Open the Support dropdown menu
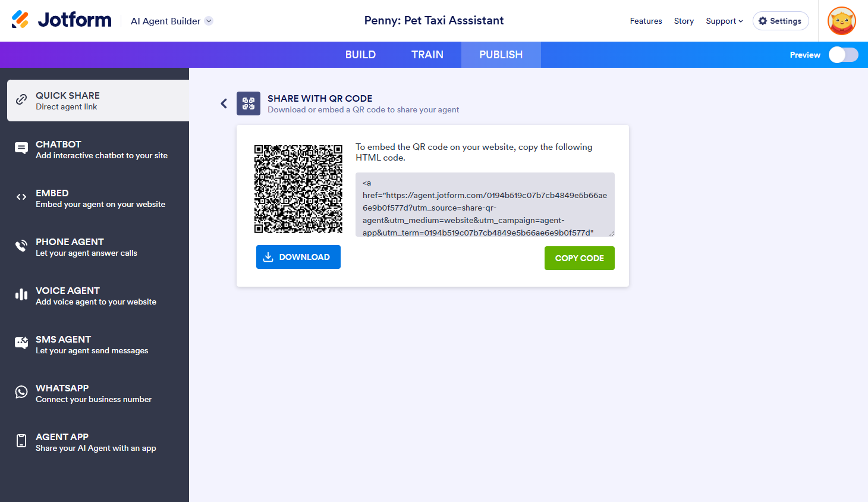The width and height of the screenshot is (868, 502). (724, 21)
